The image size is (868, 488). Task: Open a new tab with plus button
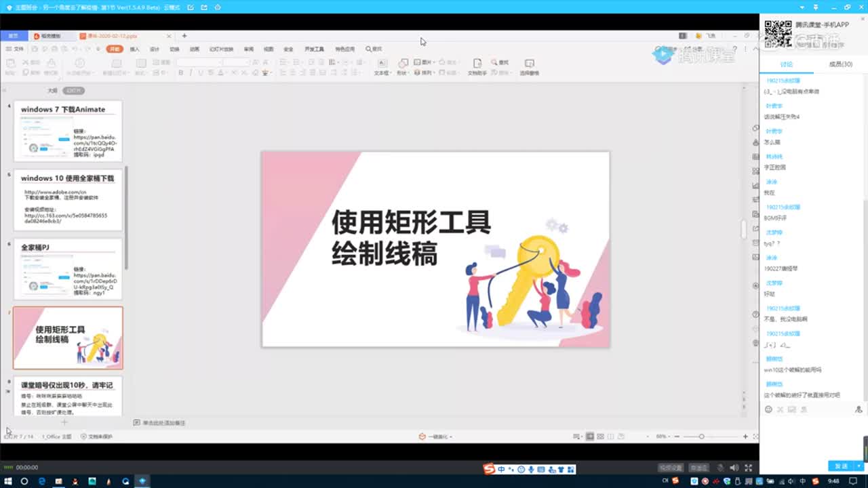point(184,35)
